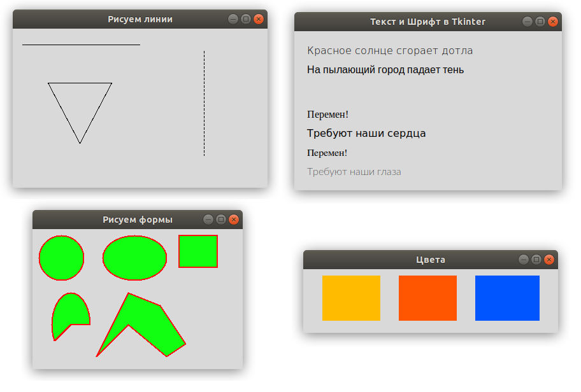Click the Цвета window title bar

click(431, 260)
